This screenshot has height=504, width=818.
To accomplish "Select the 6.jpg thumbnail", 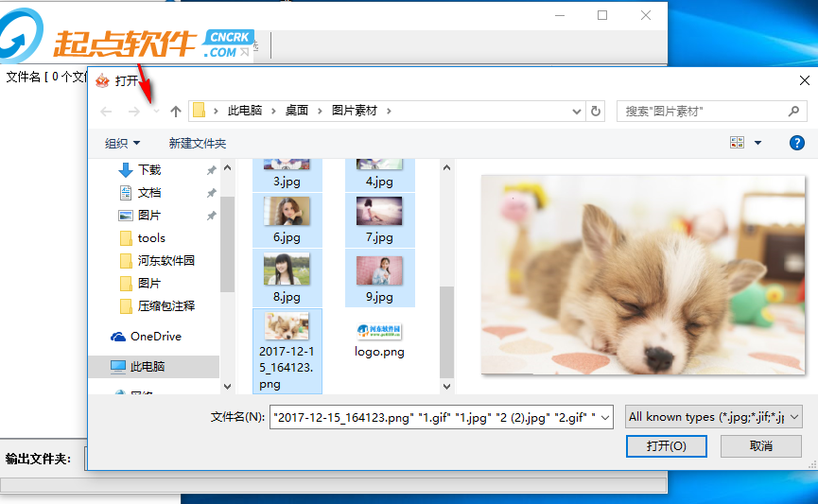I will (x=287, y=211).
